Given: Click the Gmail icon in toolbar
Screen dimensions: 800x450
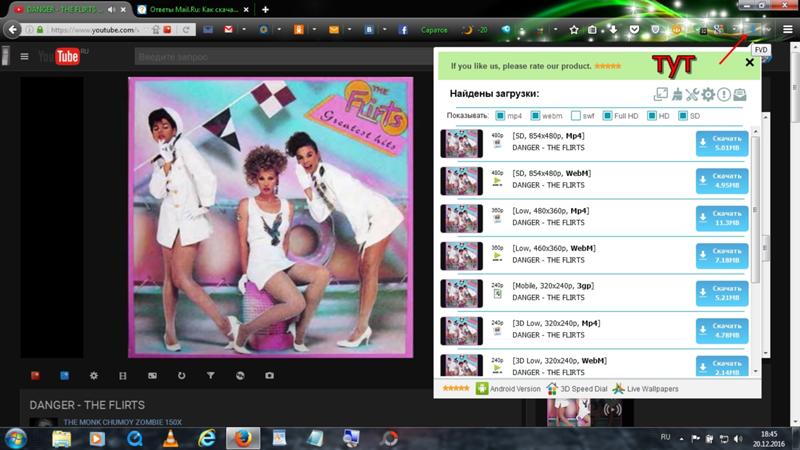Looking at the screenshot, I should [x=228, y=30].
